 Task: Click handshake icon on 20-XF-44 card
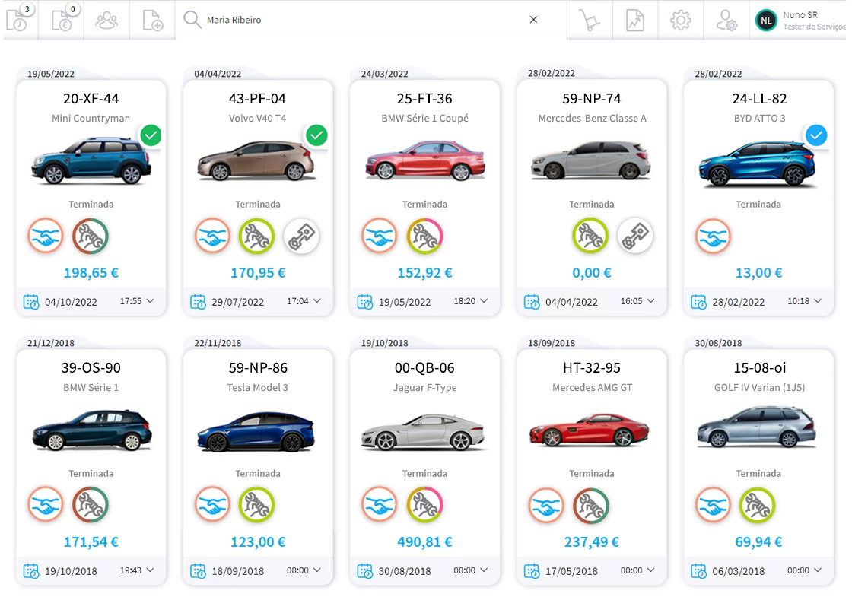pyautogui.click(x=46, y=237)
